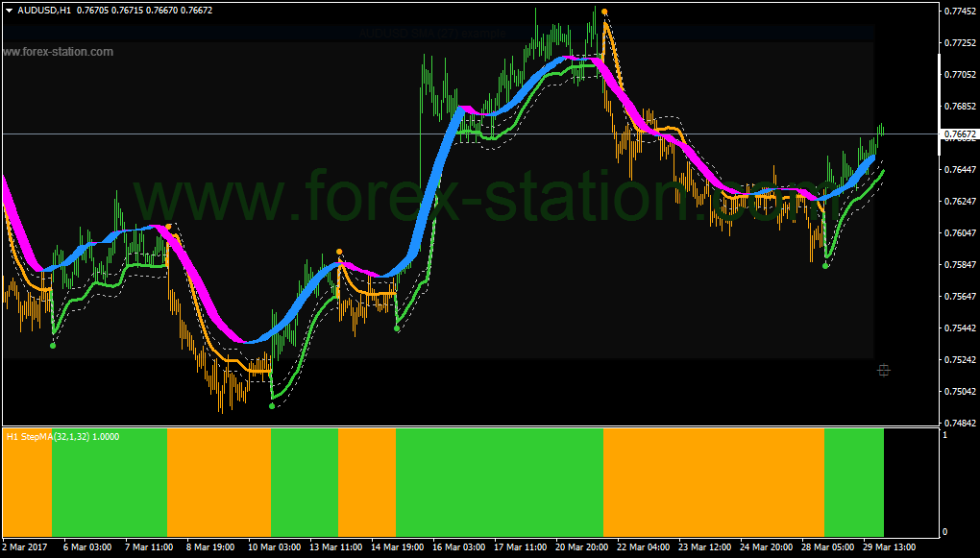The image size is (980, 558).
Task: Click the chart shift marker near the right edge
Action: pyautogui.click(x=883, y=371)
